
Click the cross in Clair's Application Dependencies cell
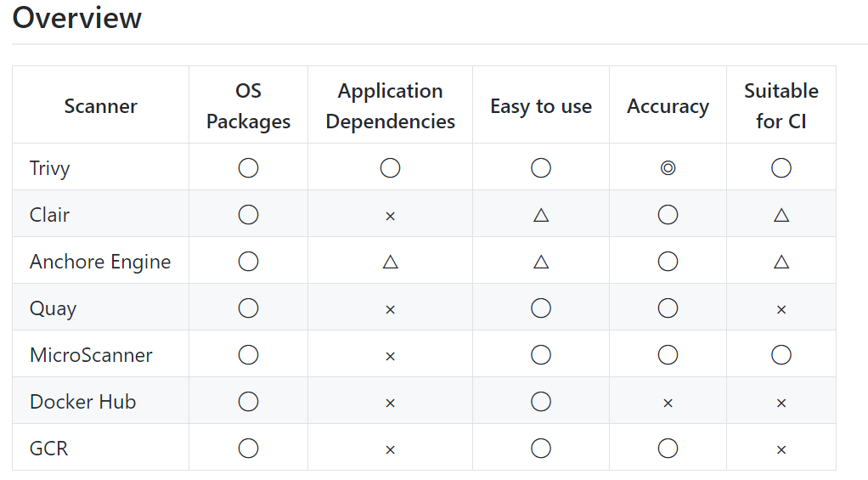point(390,216)
